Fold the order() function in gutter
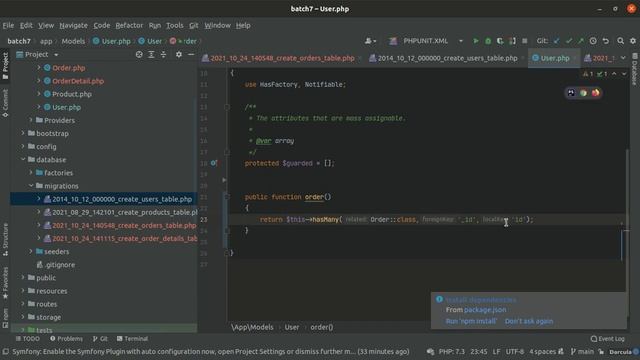640x360 pixels. [x=227, y=197]
